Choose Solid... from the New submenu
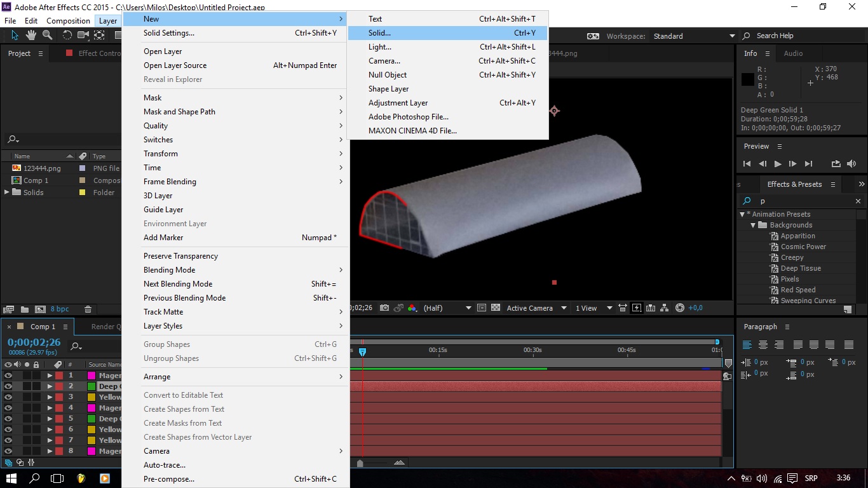Viewport: 868px width, 488px height. coord(447,33)
